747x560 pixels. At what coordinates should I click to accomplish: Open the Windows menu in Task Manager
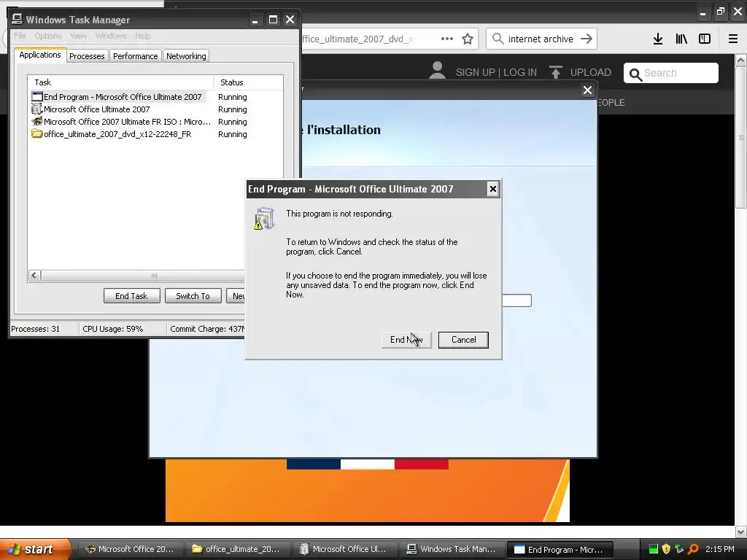(111, 36)
